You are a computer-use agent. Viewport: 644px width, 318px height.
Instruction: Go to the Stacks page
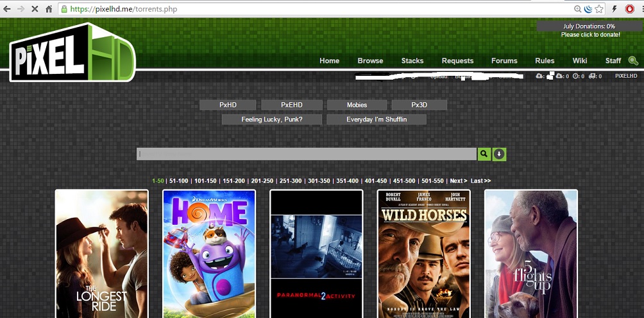[412, 60]
